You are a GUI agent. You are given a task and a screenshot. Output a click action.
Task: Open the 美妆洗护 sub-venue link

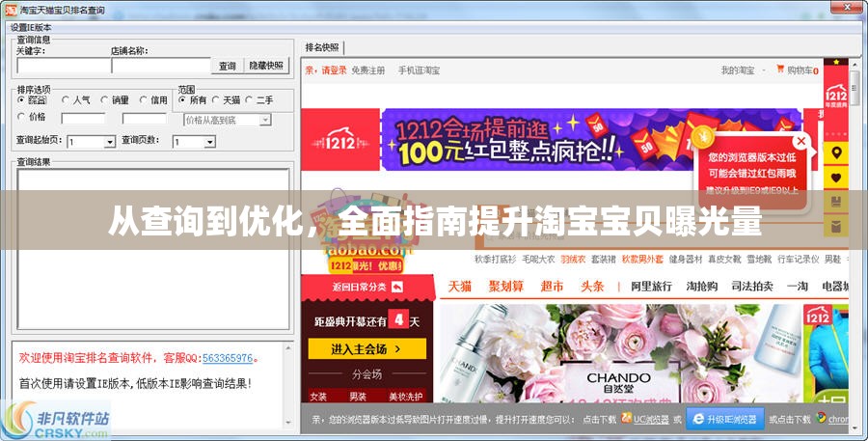coord(406,397)
